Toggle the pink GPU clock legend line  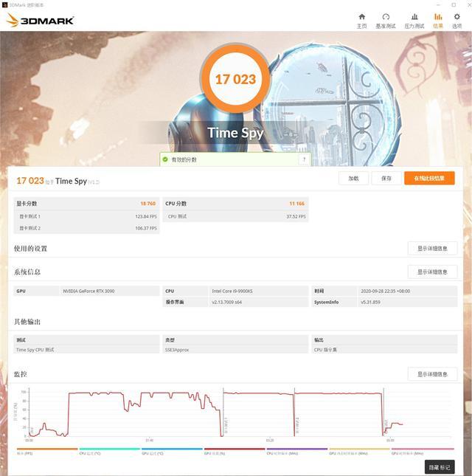pyautogui.click(x=423, y=449)
